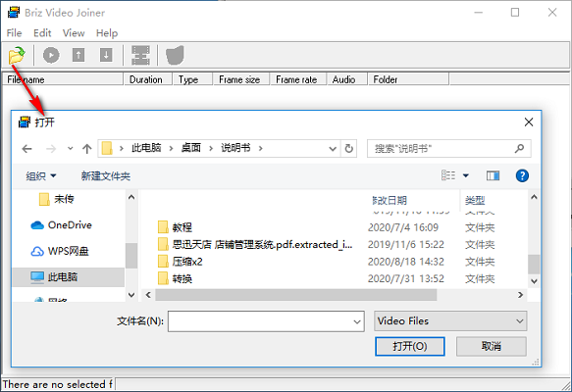This screenshot has height=392, width=572.
Task: Open the view mode options arrow
Action: tap(466, 176)
